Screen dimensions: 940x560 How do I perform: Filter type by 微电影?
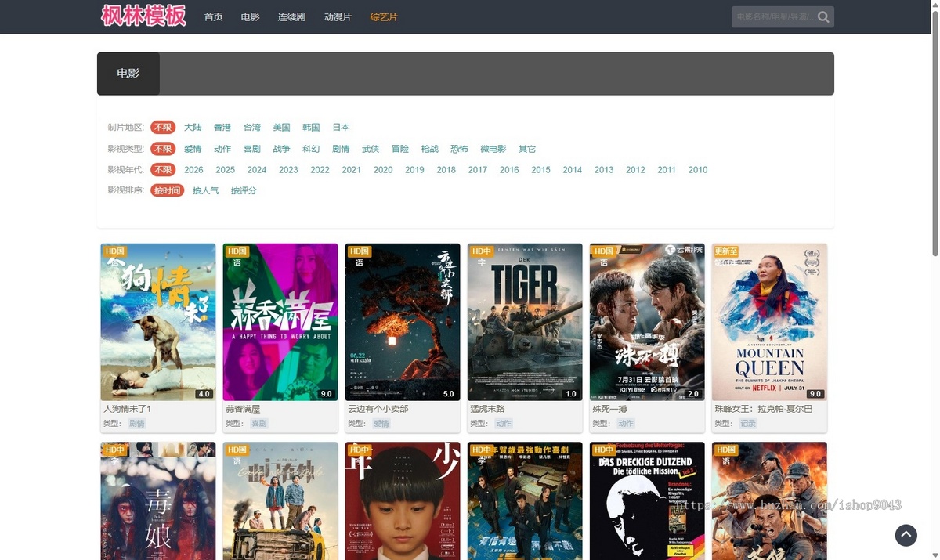click(493, 149)
